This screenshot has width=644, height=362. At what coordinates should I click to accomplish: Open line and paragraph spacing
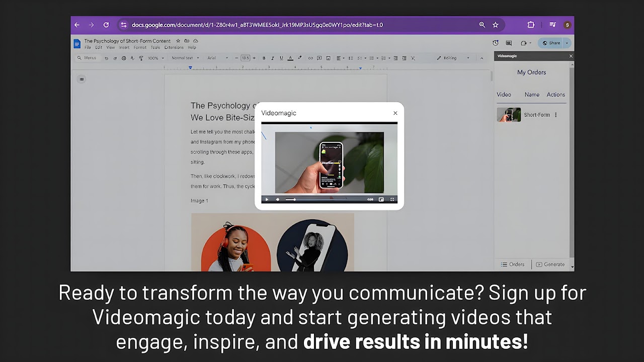pos(351,58)
